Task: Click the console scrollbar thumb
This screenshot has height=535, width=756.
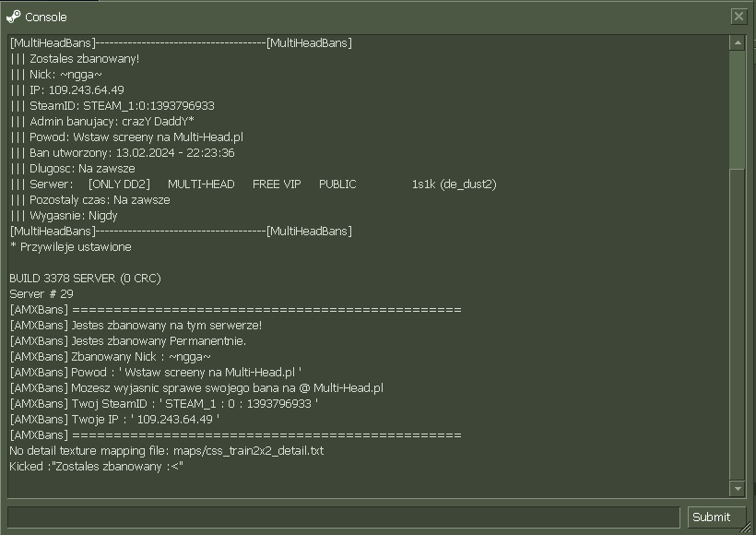Action: [737, 109]
